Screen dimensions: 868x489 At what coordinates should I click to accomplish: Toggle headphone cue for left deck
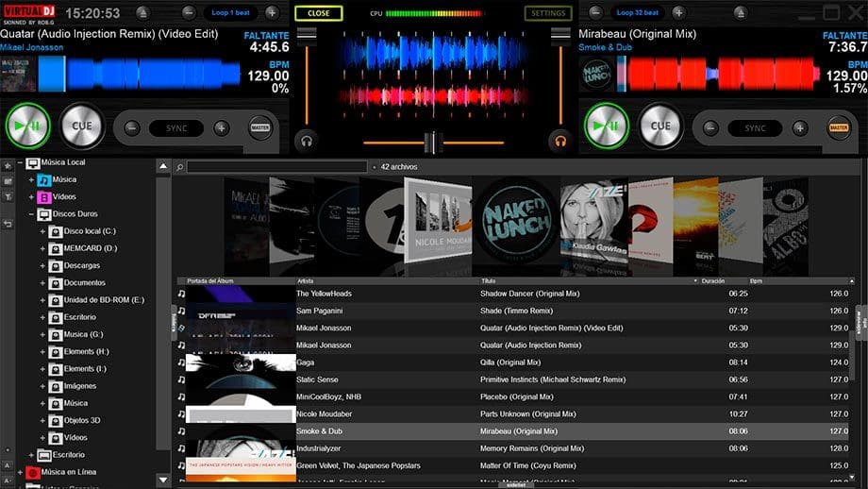307,141
